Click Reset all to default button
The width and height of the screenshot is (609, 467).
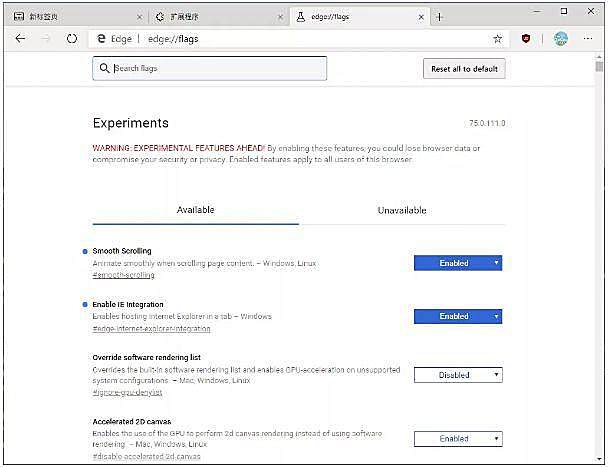pos(464,69)
